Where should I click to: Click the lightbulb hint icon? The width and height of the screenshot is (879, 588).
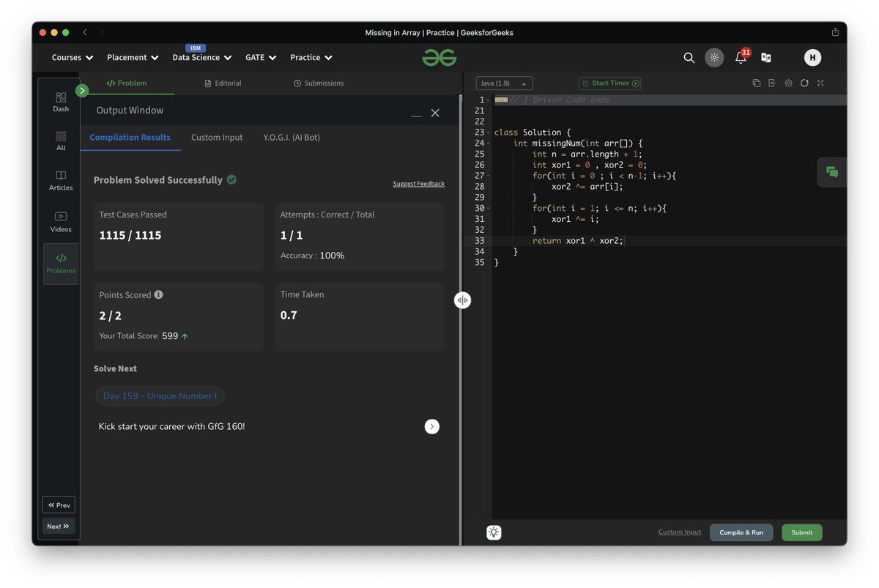tap(494, 532)
